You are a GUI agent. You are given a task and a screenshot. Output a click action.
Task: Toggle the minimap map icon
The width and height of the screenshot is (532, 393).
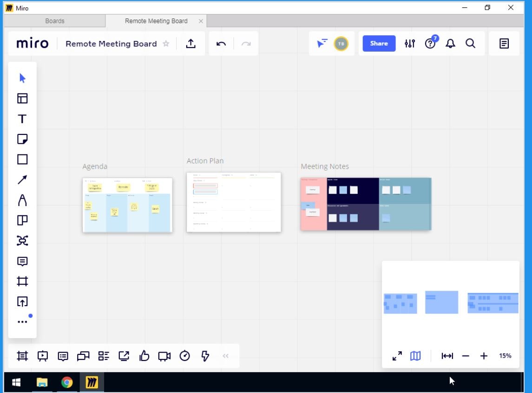tap(415, 356)
